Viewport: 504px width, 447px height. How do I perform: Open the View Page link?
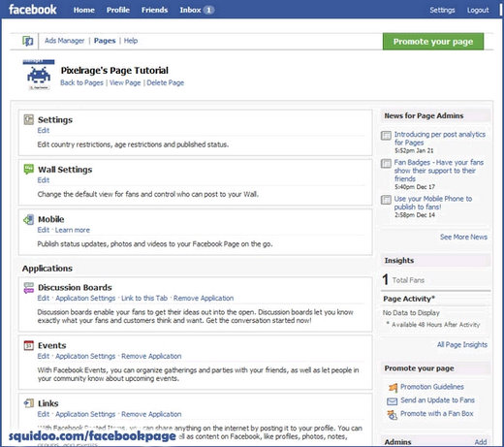coord(125,82)
